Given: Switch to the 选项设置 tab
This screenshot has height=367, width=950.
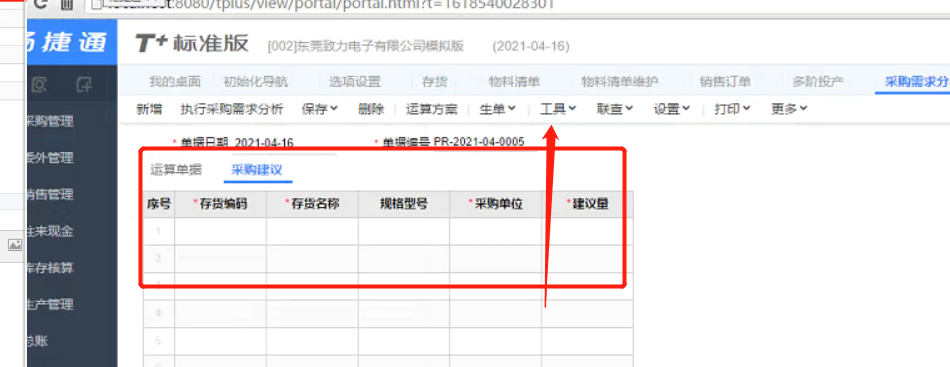Looking at the screenshot, I should [354, 82].
